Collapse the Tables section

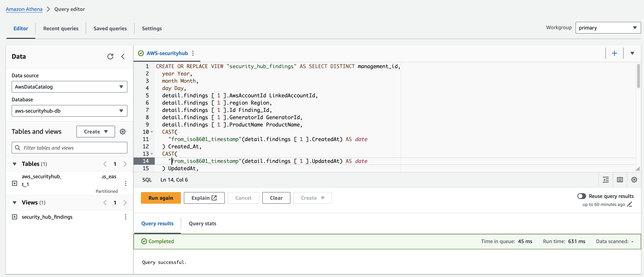(x=15, y=164)
